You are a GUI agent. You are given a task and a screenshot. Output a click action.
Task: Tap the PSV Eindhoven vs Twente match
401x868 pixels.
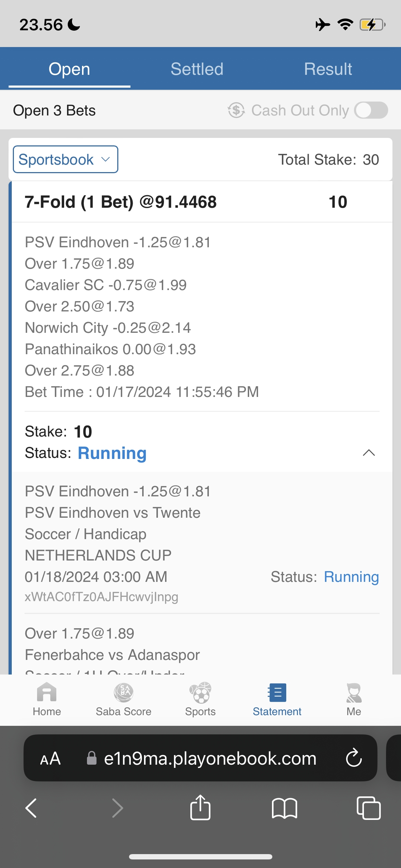click(x=113, y=513)
